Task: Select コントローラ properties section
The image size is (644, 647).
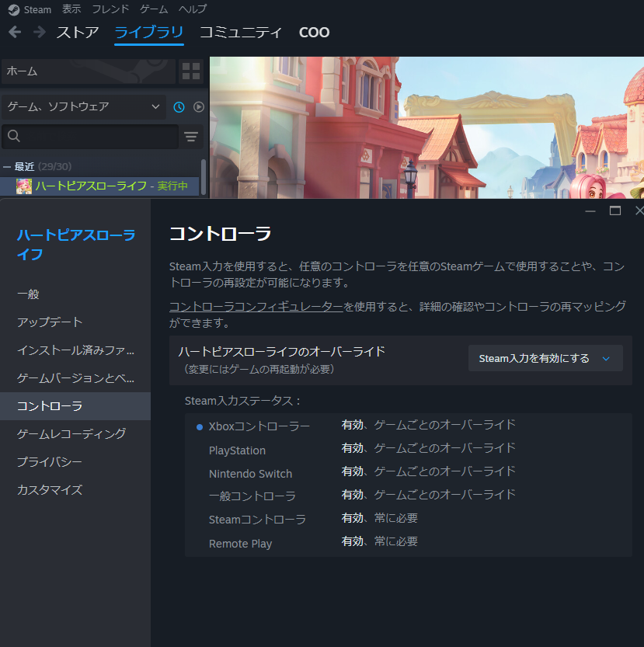Action: [x=75, y=406]
